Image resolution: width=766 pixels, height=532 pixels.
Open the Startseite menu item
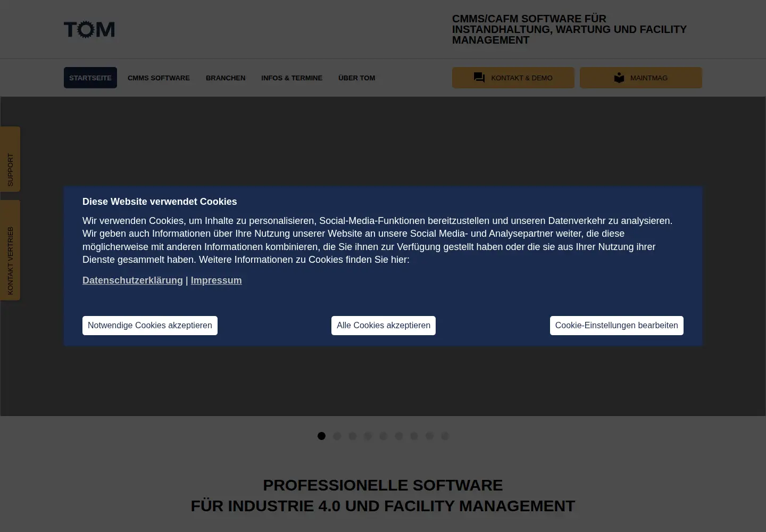(x=90, y=78)
